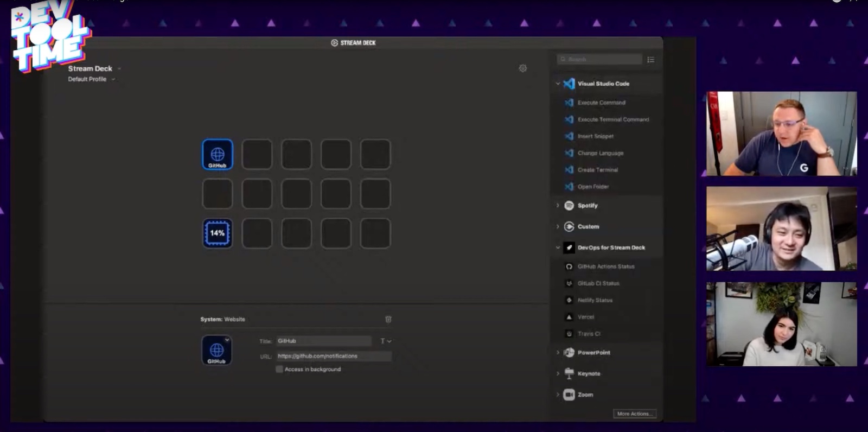Click the empty key right of 14% key
The height and width of the screenshot is (432, 868).
pyautogui.click(x=257, y=233)
